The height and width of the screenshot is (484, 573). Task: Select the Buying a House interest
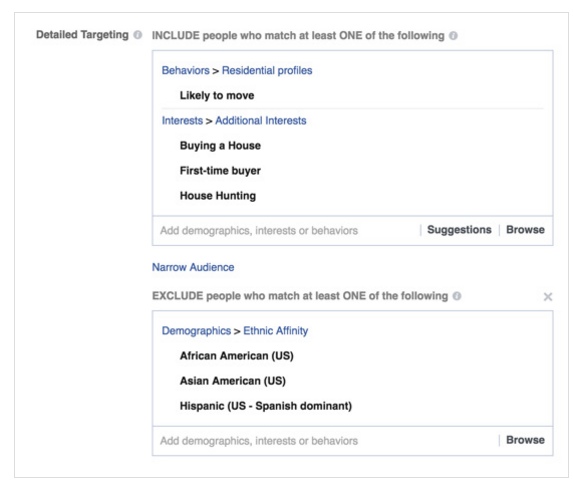pyautogui.click(x=220, y=145)
